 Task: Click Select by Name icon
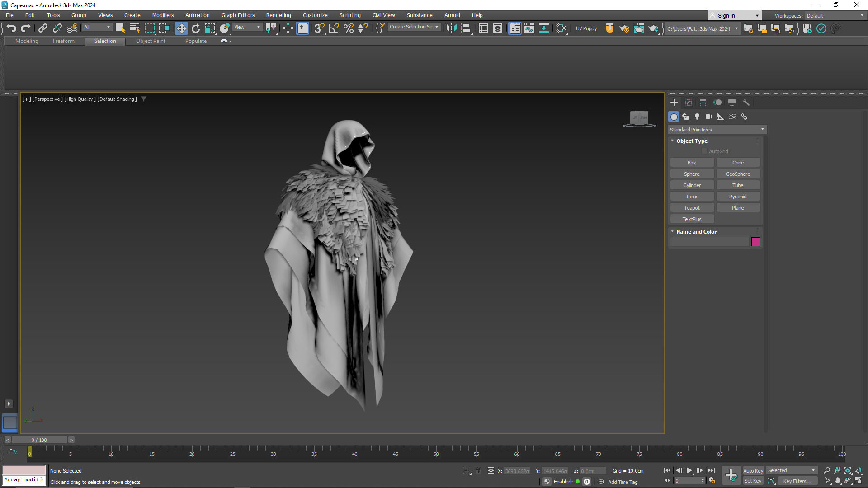[x=135, y=28]
